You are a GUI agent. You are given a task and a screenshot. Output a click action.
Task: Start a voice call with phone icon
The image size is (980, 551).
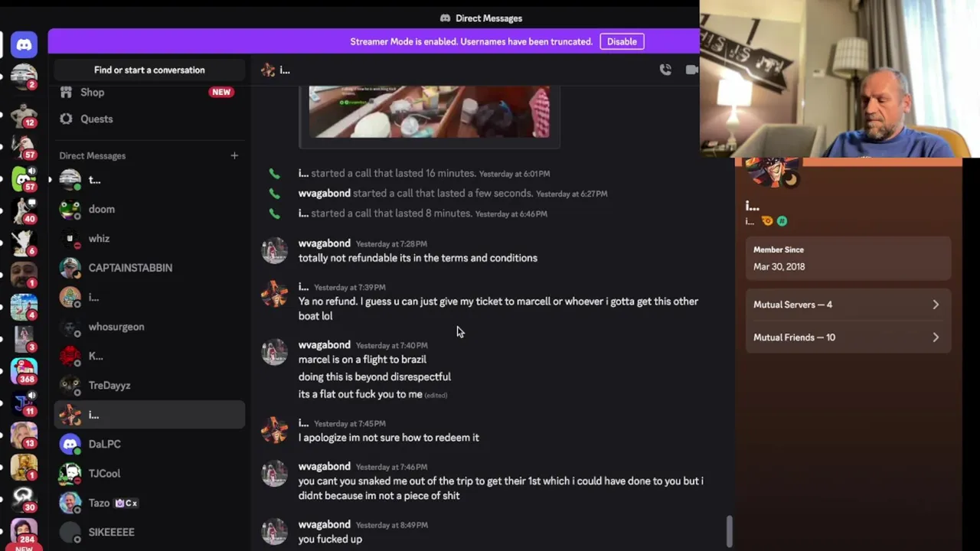tap(665, 70)
